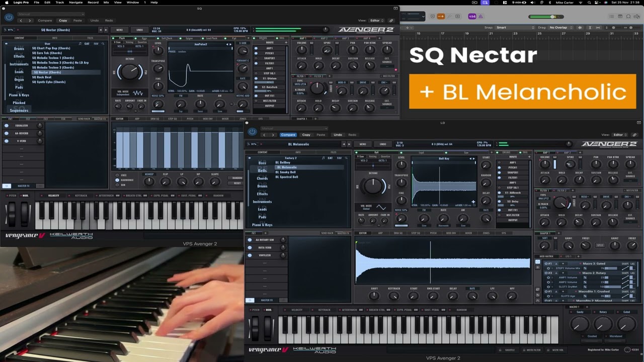Toggle AA ROTARY SIM effect on/off
The image size is (644, 362).
[x=250, y=240]
